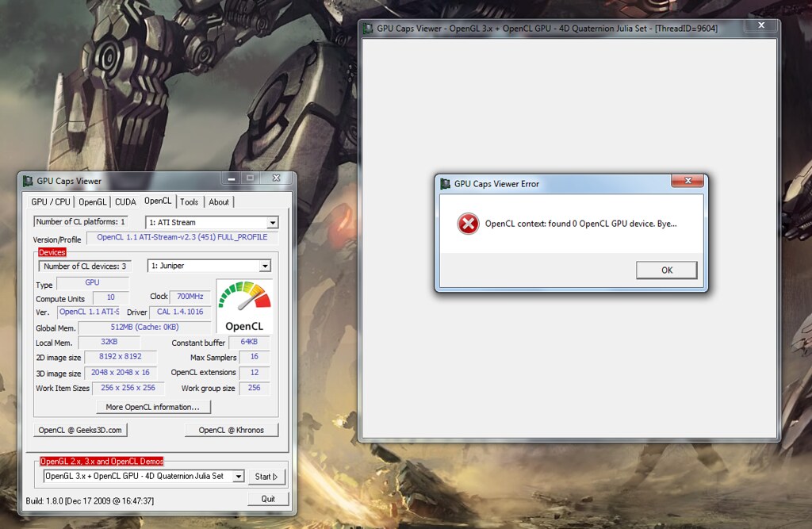Open the About tab
This screenshot has width=812, height=529.
coord(219,202)
